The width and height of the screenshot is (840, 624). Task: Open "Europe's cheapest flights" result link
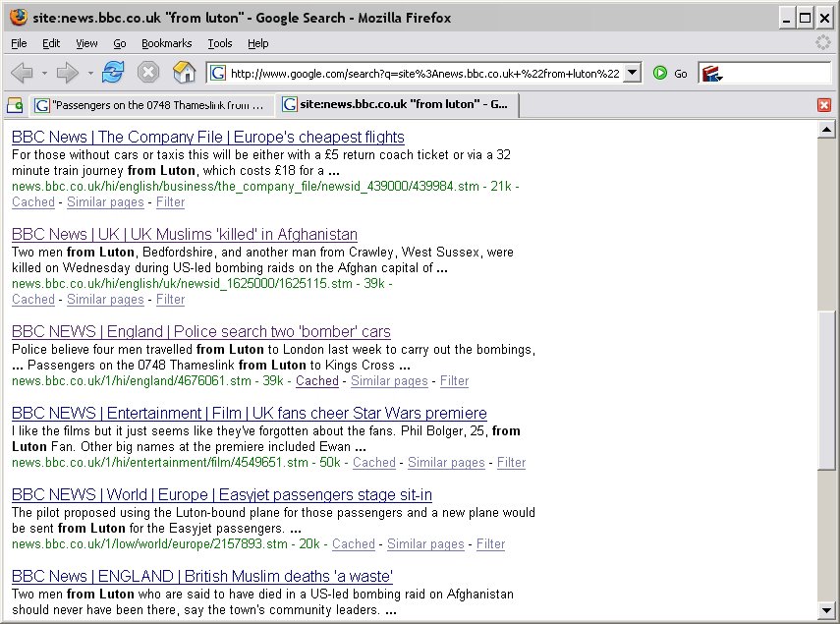tap(208, 138)
